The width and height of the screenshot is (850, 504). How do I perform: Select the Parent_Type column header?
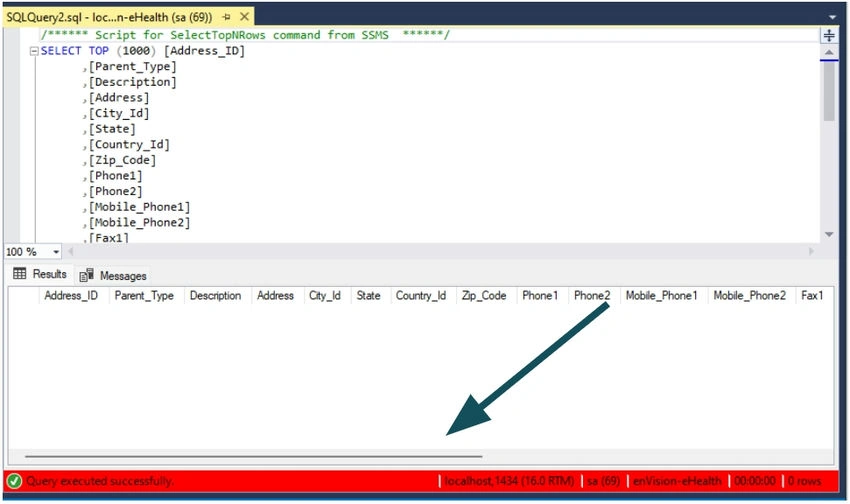point(144,296)
